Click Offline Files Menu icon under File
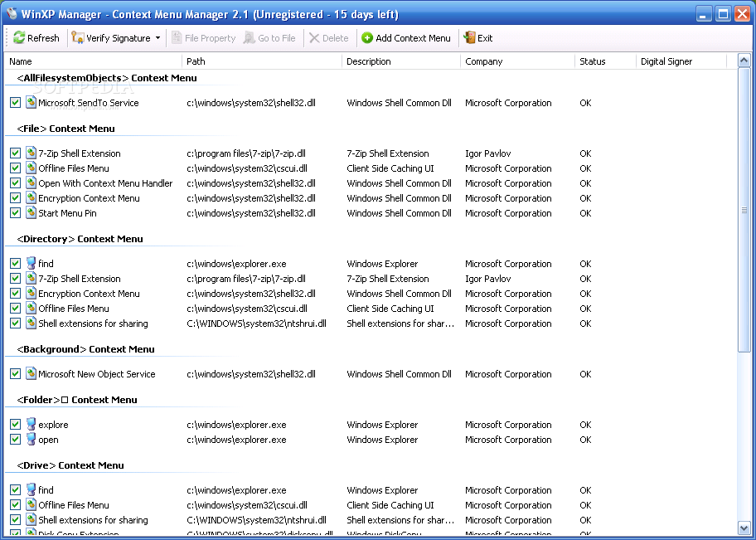 (31, 168)
